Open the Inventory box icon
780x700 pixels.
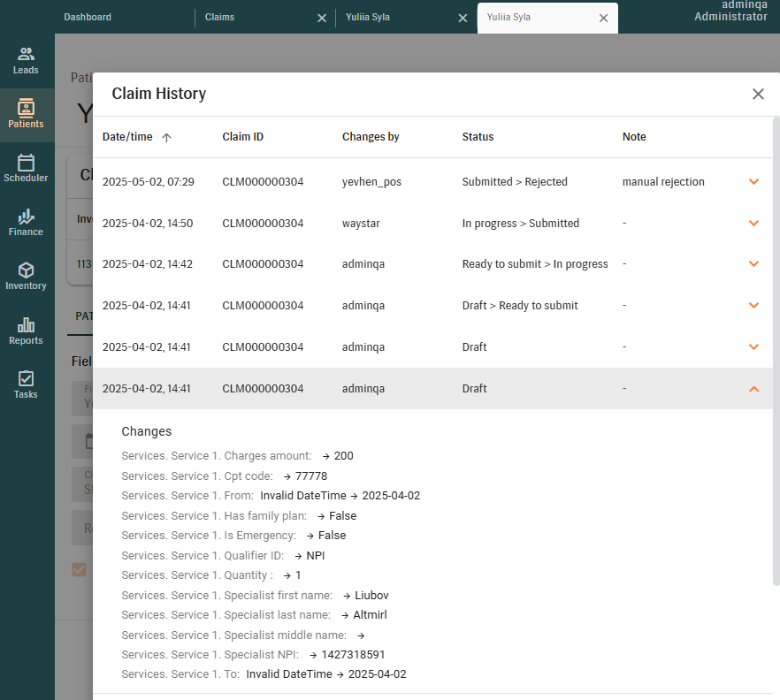tap(26, 270)
